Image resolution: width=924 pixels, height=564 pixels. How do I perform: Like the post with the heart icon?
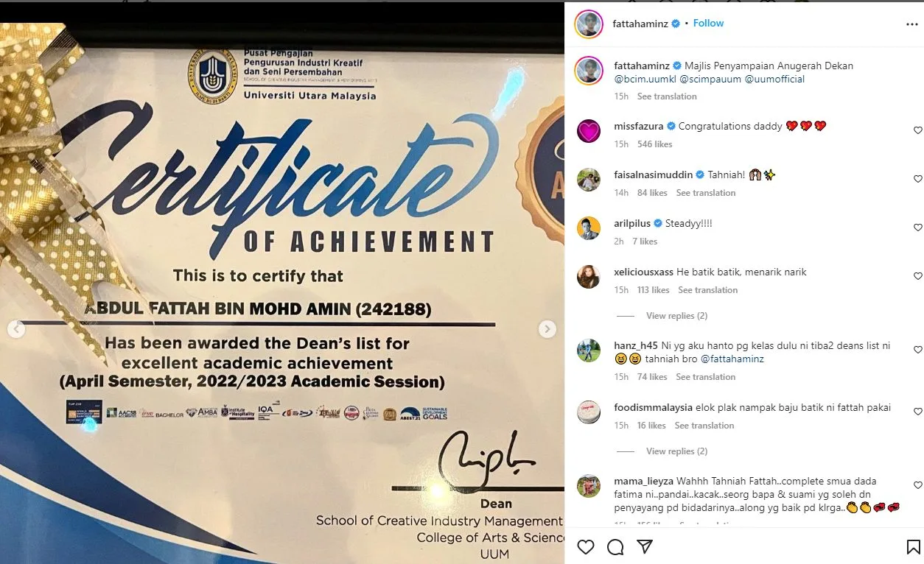pos(586,547)
